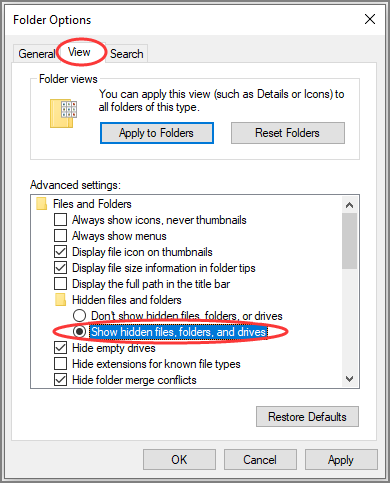
Task: Click the scroll down arrow in Advanced settings
Action: (349, 379)
